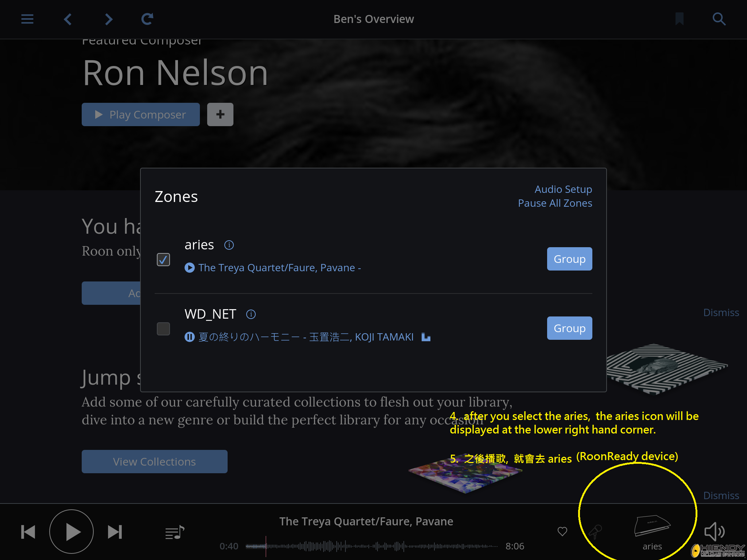Dismiss the upper suggestion card

(721, 312)
